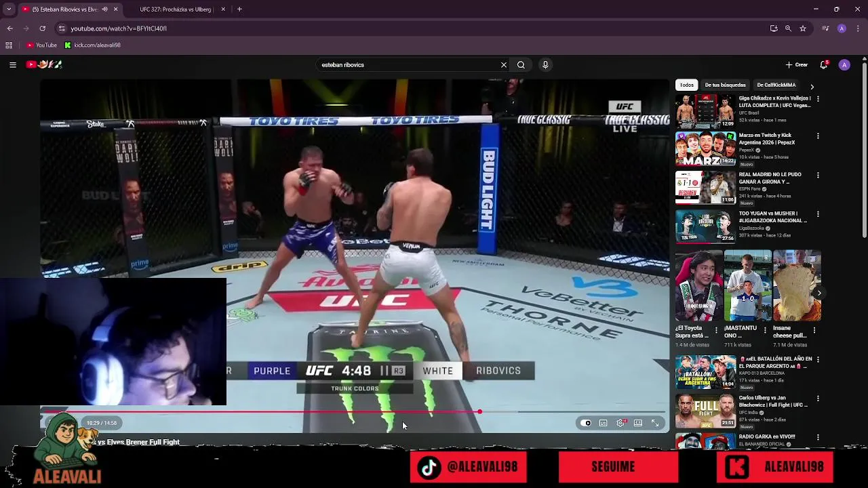Open options for Carlos Ulberg video

click(x=818, y=399)
